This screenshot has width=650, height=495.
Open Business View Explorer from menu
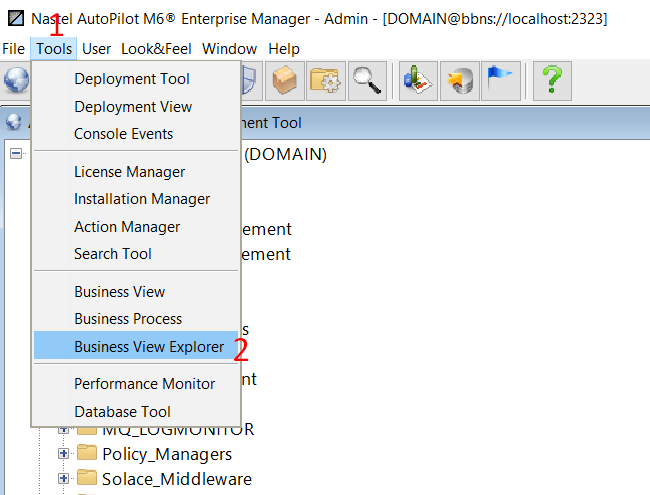(136, 345)
